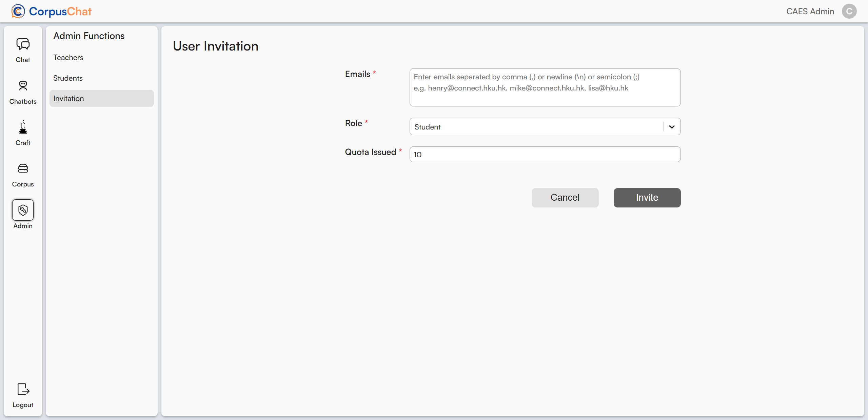
Task: Click the CAES Admin username text
Action: tap(810, 12)
